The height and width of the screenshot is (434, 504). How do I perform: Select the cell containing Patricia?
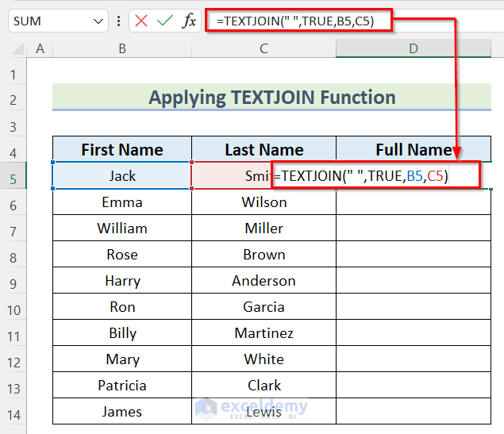pyautogui.click(x=122, y=386)
